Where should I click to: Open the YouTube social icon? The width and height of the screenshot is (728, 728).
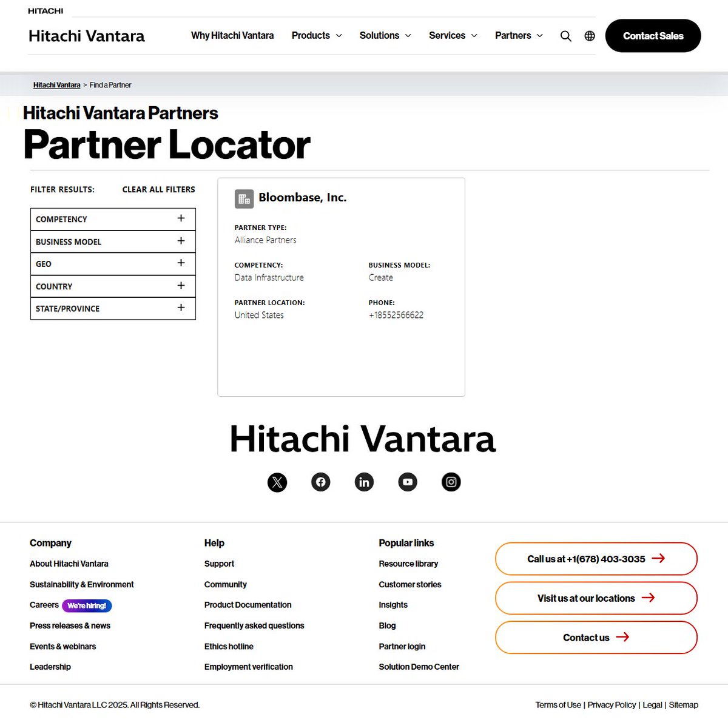408,482
